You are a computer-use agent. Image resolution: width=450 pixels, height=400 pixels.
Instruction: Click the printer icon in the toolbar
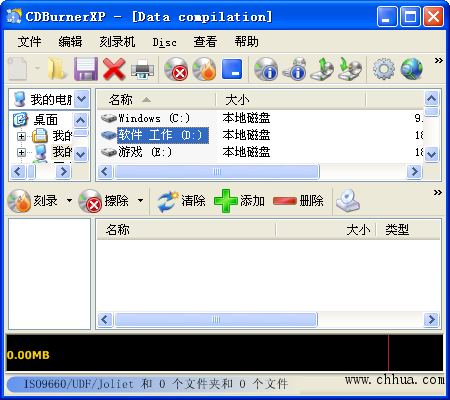(142, 69)
